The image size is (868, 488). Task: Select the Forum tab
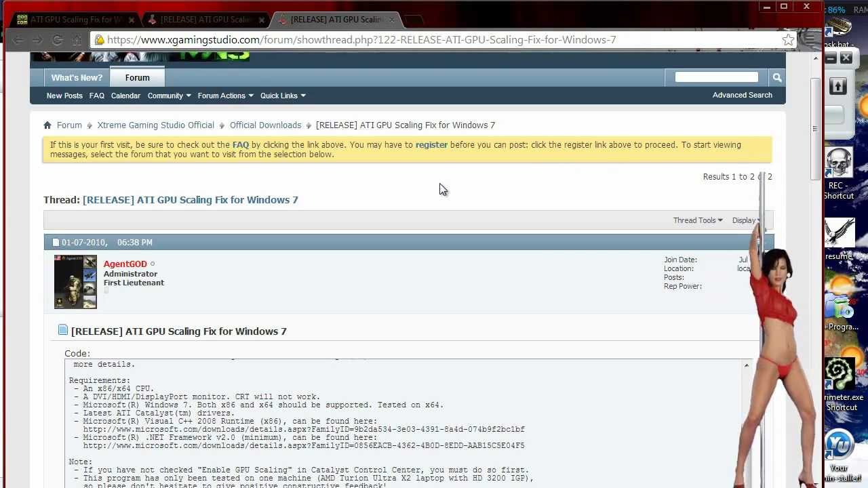[137, 77]
